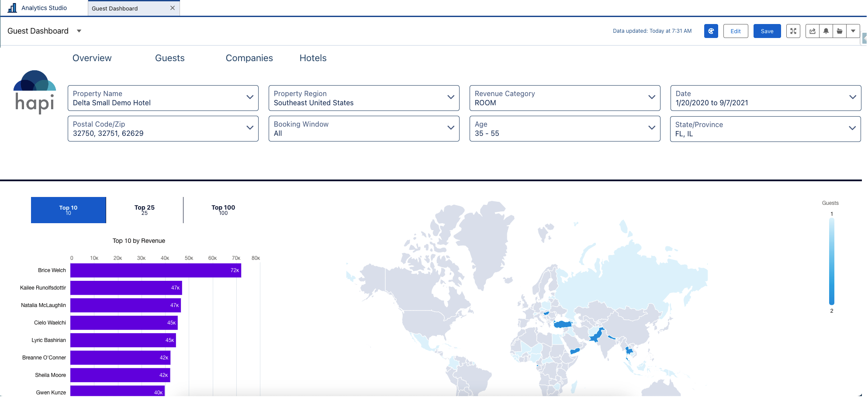This screenshot has height=397, width=868.
Task: Open notifications bell icon
Action: pyautogui.click(x=826, y=31)
